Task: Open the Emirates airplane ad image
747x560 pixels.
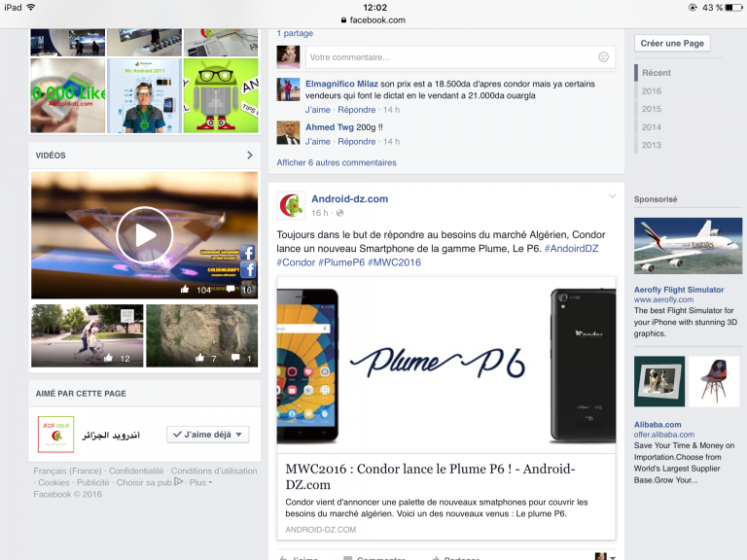Action: (688, 246)
